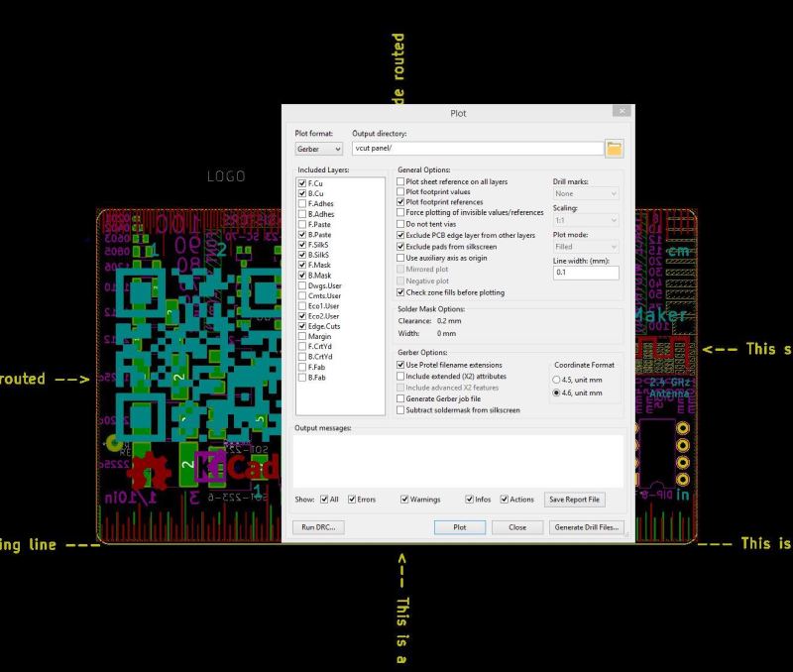Toggle Show Infos checkbox
793x672 pixels.
[x=469, y=500]
